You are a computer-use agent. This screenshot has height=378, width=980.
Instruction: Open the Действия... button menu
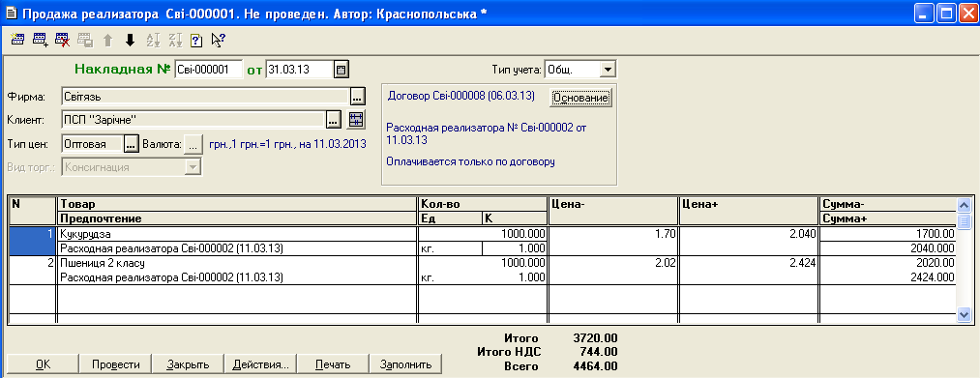point(260,364)
